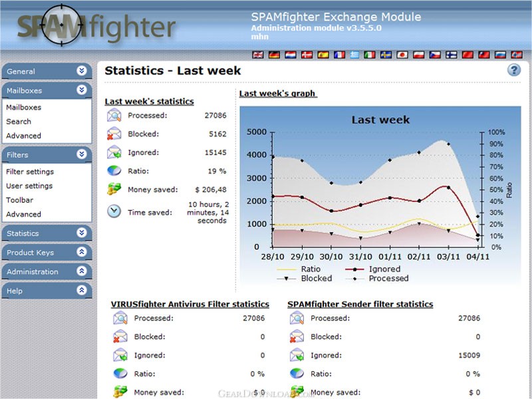
Task: Expand the Help section chevron
Action: click(x=81, y=290)
